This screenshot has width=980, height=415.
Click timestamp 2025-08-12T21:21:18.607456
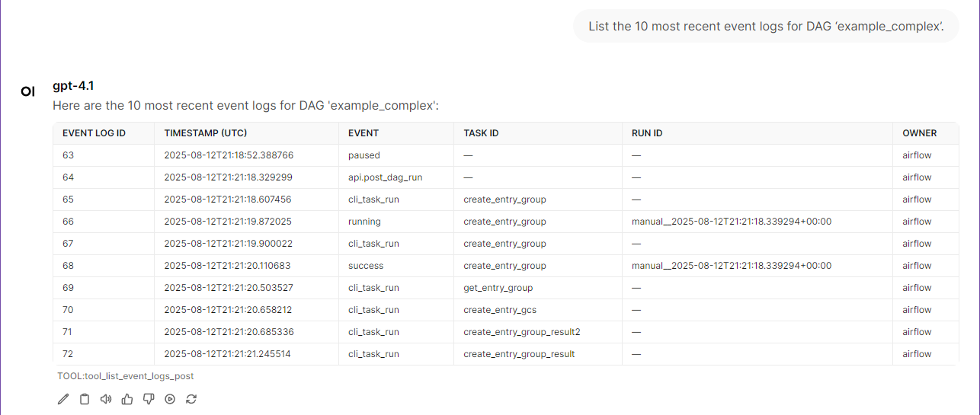(228, 200)
